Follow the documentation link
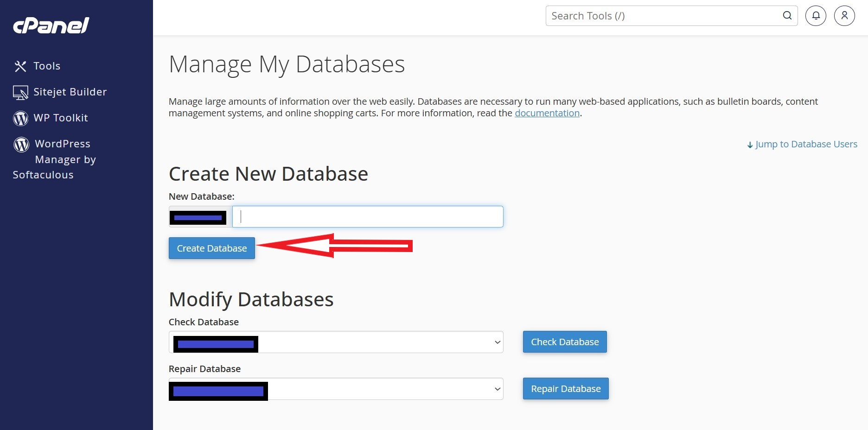Image resolution: width=868 pixels, height=430 pixels. [547, 114]
